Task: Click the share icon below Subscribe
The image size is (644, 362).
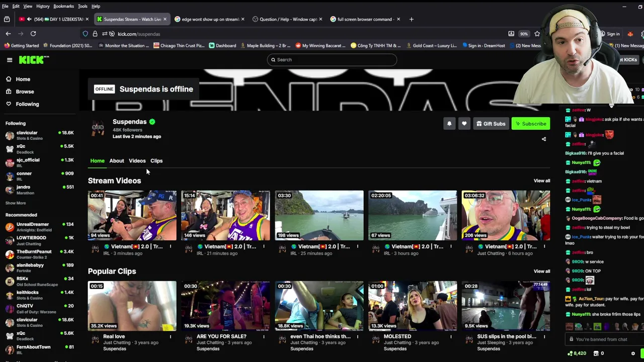Action: (544, 139)
